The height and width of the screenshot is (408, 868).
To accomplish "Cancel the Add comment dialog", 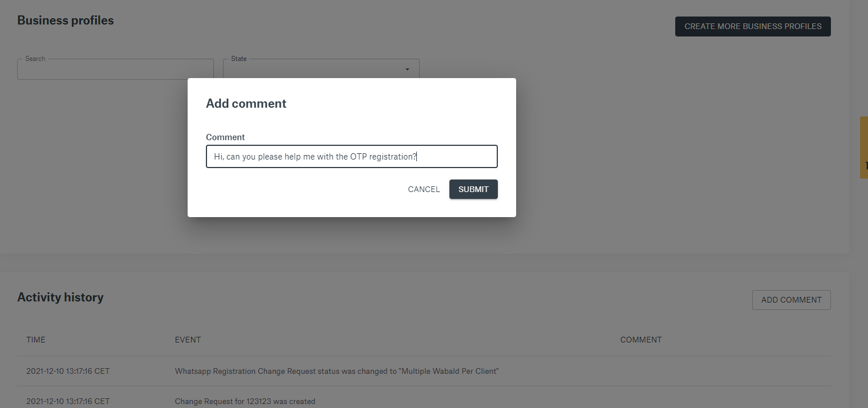I will [424, 189].
